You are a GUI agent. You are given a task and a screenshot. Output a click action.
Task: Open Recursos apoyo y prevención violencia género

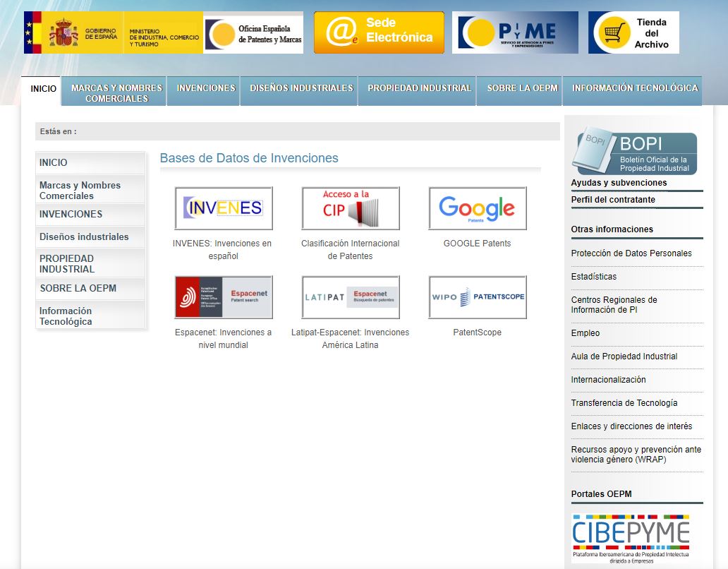[636, 454]
